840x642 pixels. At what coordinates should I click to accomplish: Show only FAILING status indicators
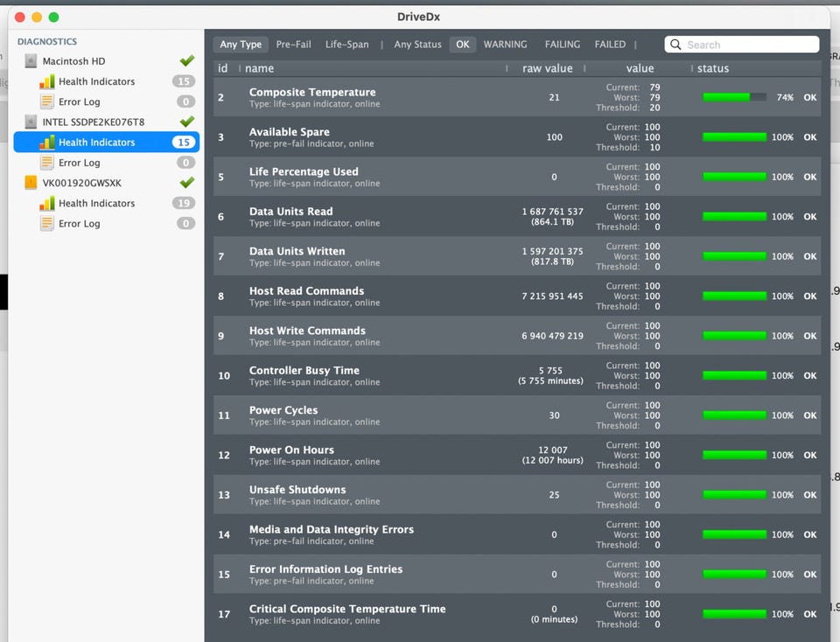[563, 45]
